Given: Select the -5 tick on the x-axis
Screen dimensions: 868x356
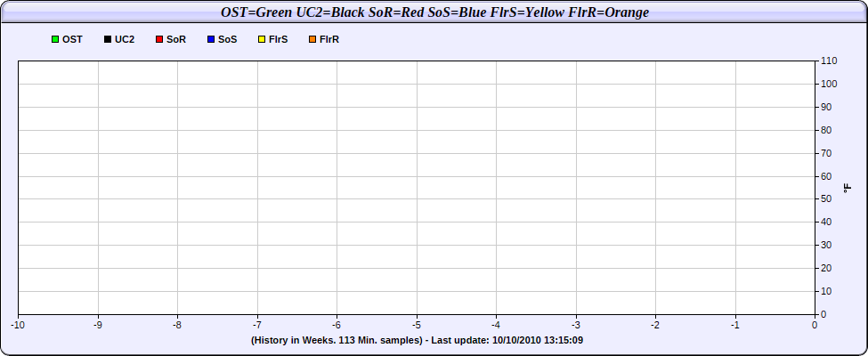Looking at the screenshot, I should click(x=416, y=325).
